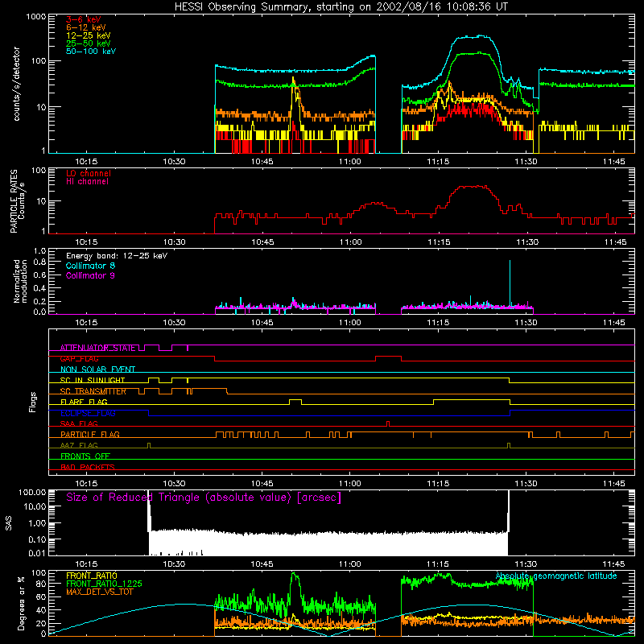Click the LO channel legend label
This screenshot has width=644, height=644.
[x=89, y=173]
